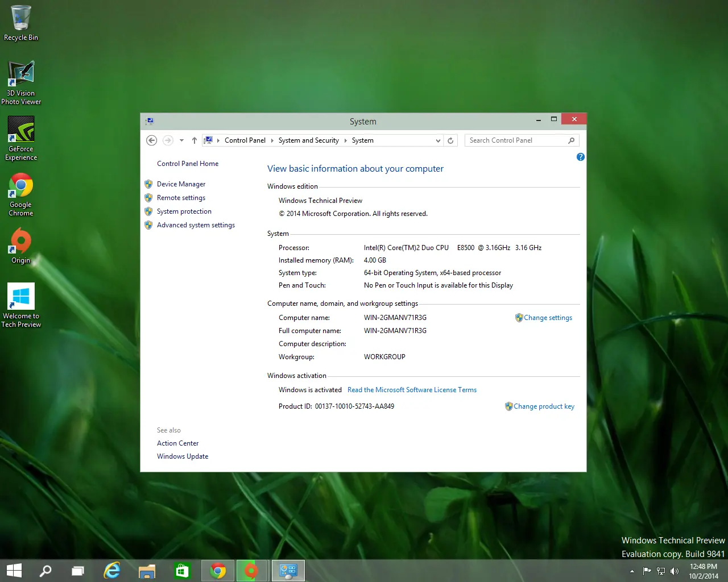Refresh the System page
The height and width of the screenshot is (582, 728).
click(450, 140)
